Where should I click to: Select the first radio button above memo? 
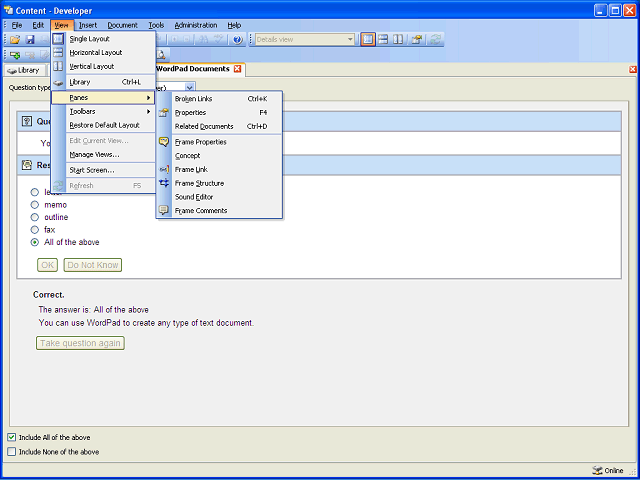pos(35,192)
